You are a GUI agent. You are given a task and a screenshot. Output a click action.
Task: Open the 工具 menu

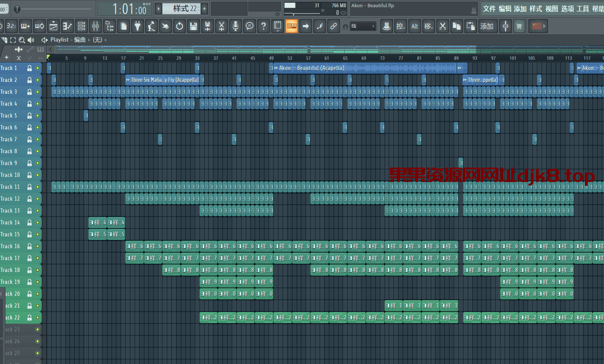tap(582, 9)
